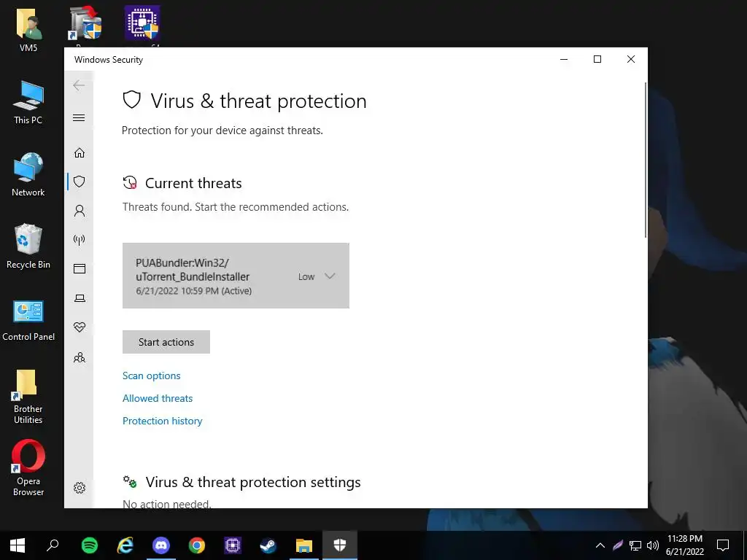Image resolution: width=747 pixels, height=560 pixels.
Task: Open CPU-Z chip icon in taskbar
Action: point(233,545)
